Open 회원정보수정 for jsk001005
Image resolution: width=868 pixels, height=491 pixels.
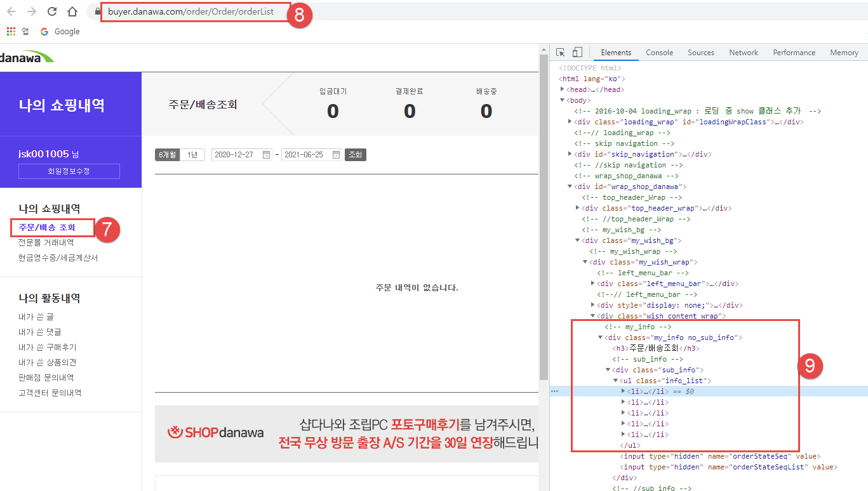pos(69,171)
